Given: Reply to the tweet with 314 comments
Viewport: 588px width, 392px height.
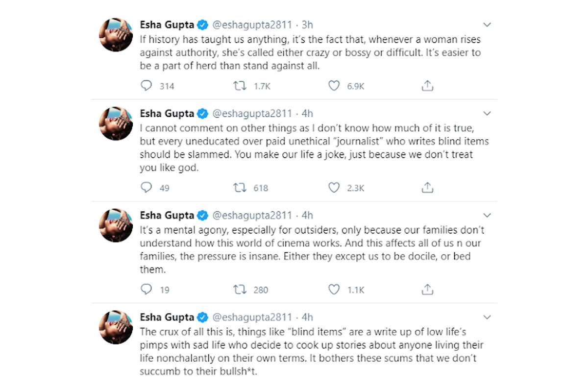Looking at the screenshot, I should pos(147,86).
